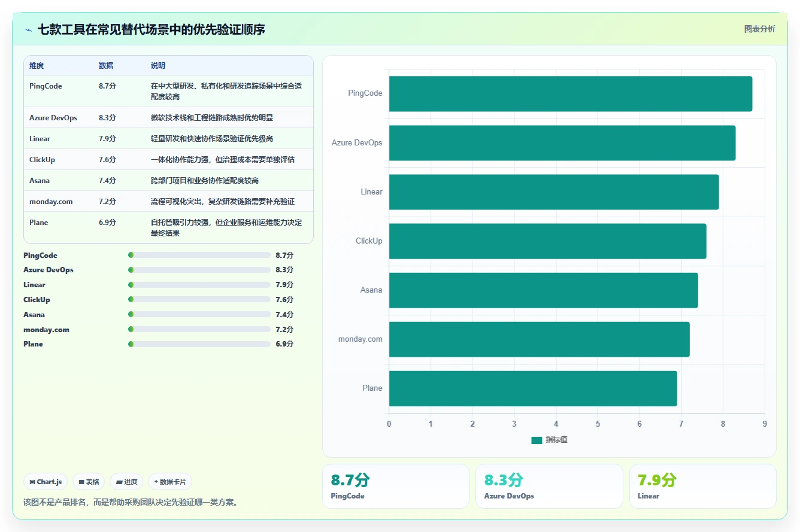800x532 pixels.
Task: Toggle the 指标值 legend color box
Action: (537, 440)
